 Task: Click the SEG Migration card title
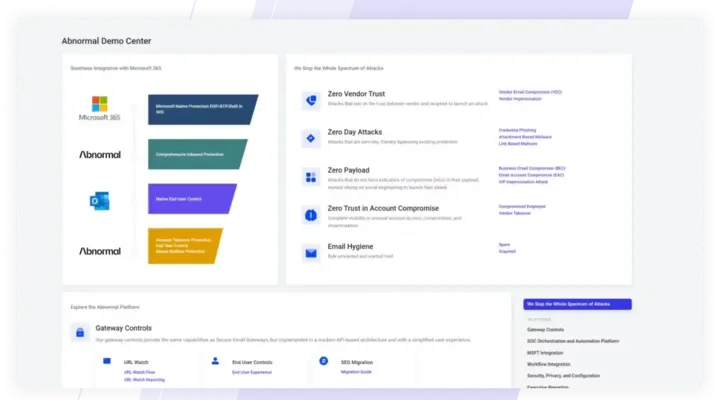[357, 362]
